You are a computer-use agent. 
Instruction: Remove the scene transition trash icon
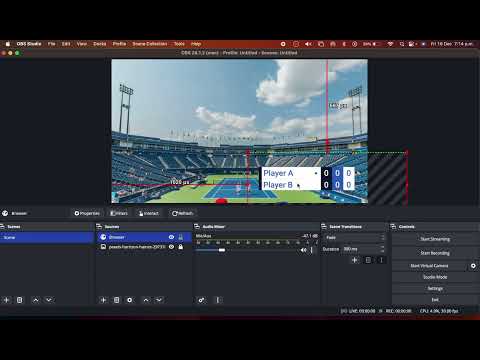(368, 260)
